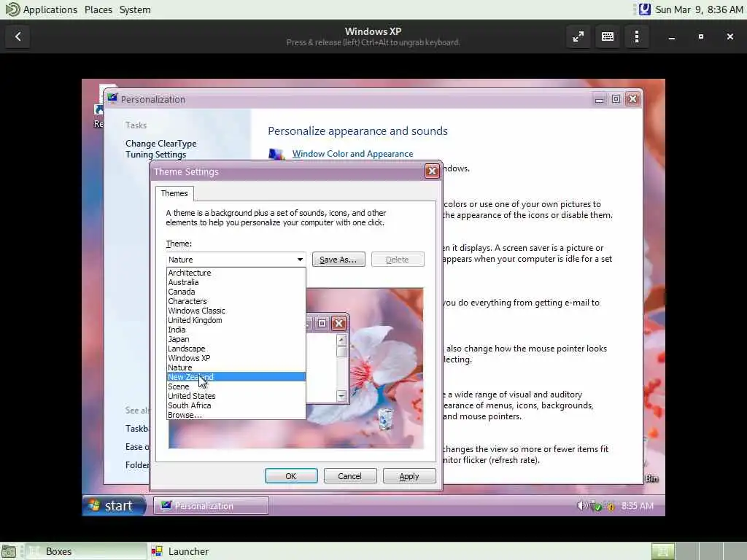
Task: Collapse the Theme combo box arrow
Action: tap(300, 260)
